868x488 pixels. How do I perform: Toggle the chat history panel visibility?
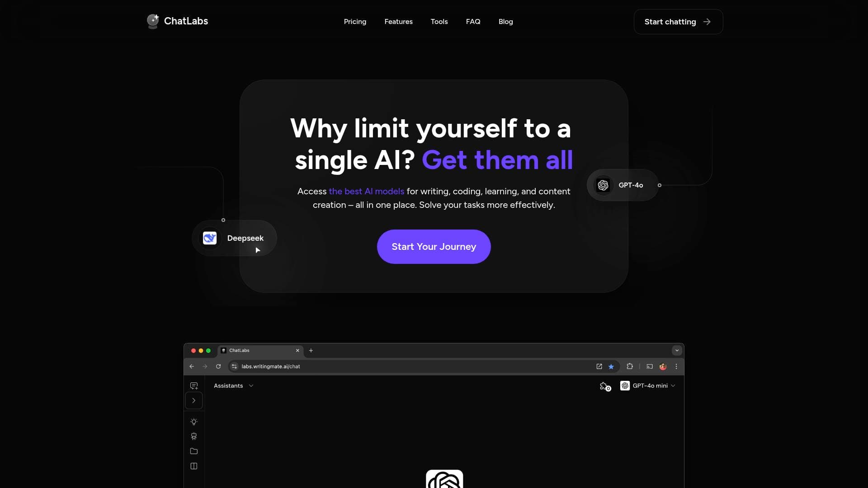(x=194, y=400)
